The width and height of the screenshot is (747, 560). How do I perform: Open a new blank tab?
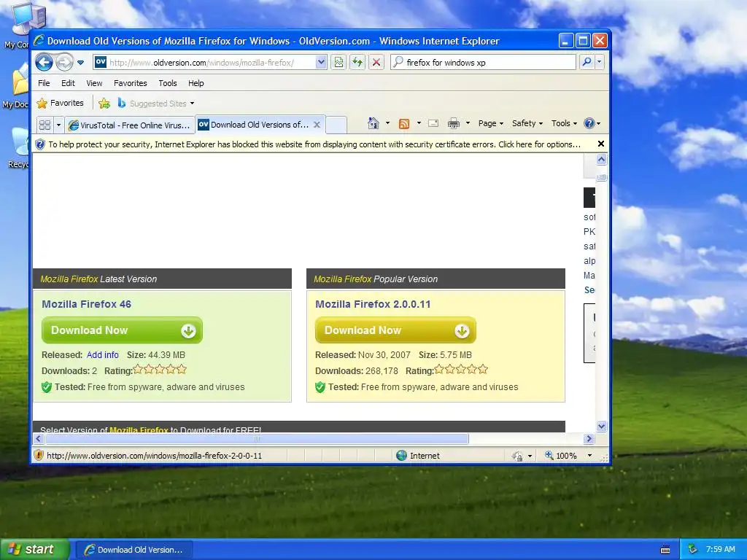pyautogui.click(x=336, y=125)
